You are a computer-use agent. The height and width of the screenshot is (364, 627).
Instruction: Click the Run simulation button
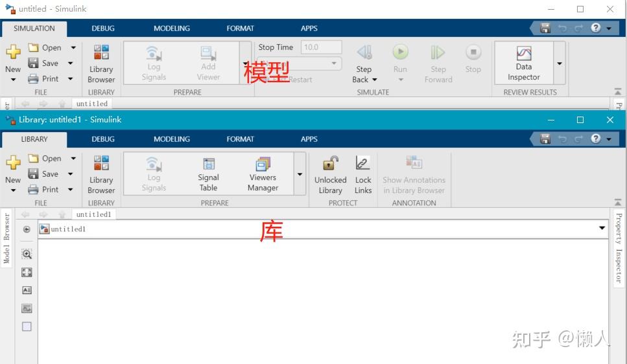point(400,58)
